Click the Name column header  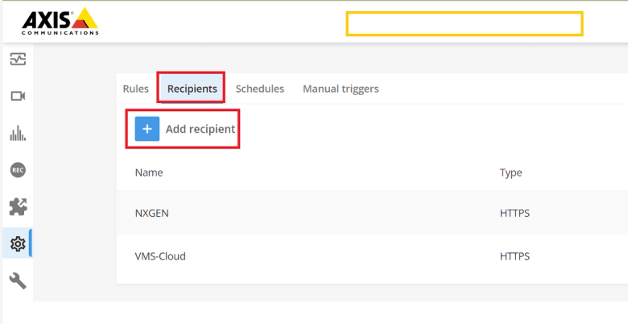pos(149,172)
